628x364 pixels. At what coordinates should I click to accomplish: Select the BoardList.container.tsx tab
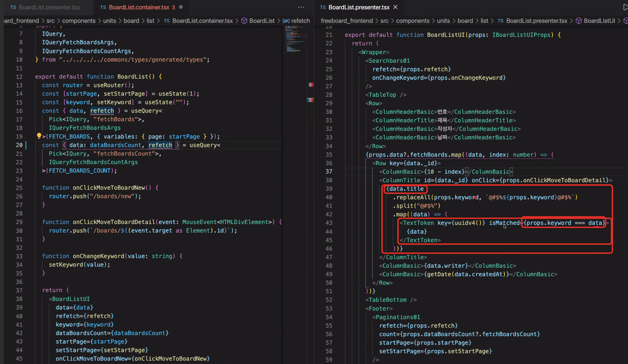point(139,7)
